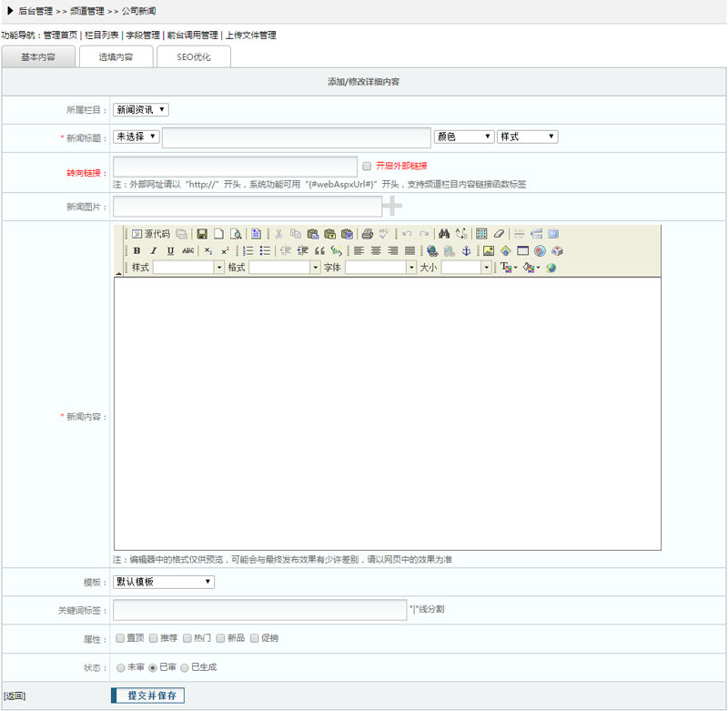The height and width of the screenshot is (711, 728).
Task: Switch to the SEO优化 tab
Action: 193,56
